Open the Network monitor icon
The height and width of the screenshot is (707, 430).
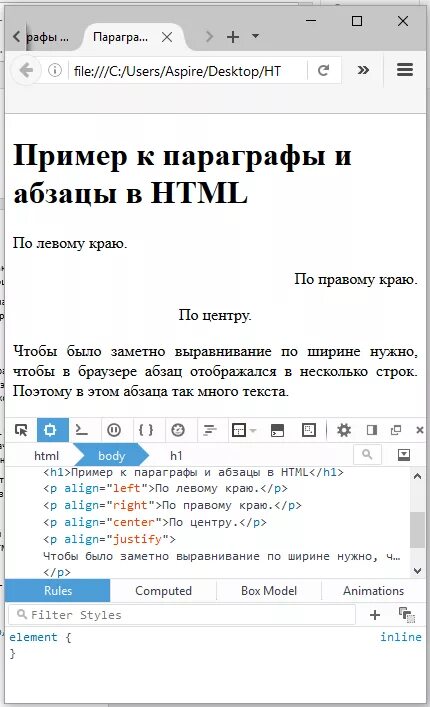[210, 430]
